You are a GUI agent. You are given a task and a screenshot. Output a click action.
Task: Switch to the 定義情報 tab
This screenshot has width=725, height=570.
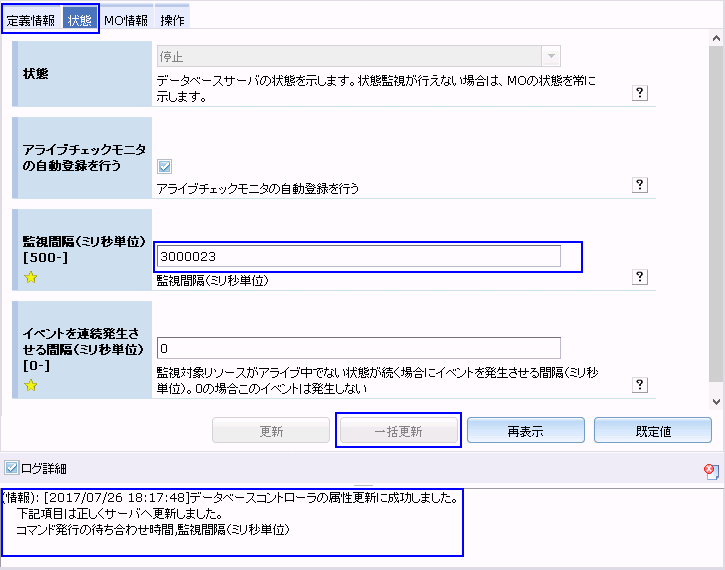tap(31, 20)
